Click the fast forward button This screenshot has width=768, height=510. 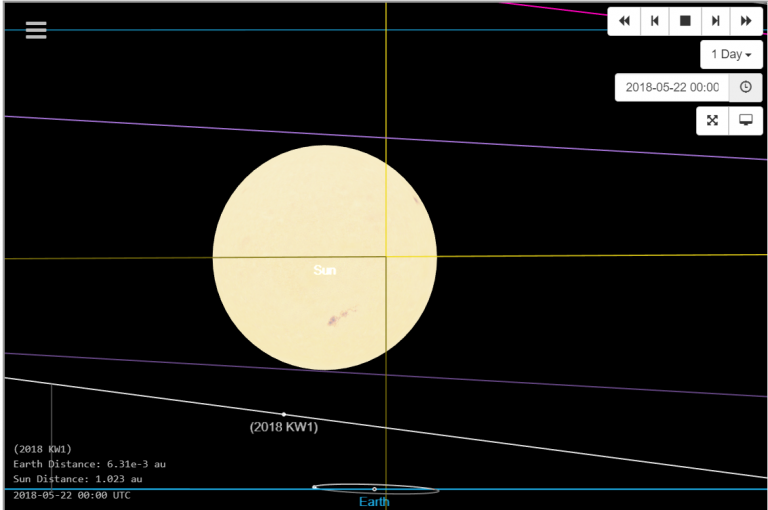point(746,21)
